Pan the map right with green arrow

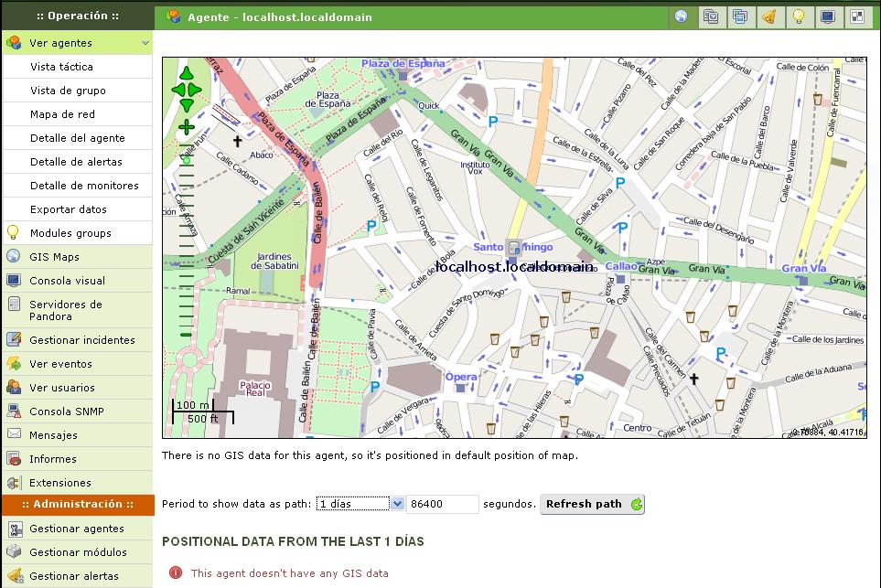pyautogui.click(x=196, y=90)
